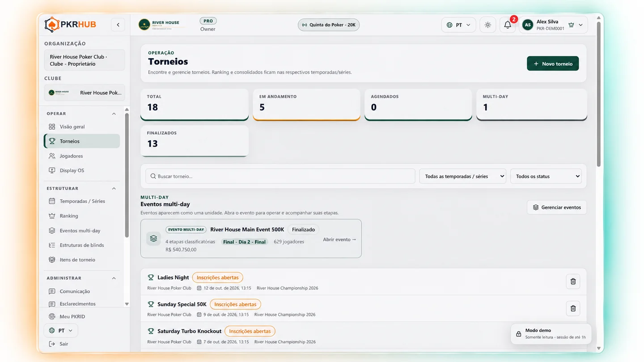Collapse the ADMINISTRAR section
The width and height of the screenshot is (644, 362).
point(114,278)
